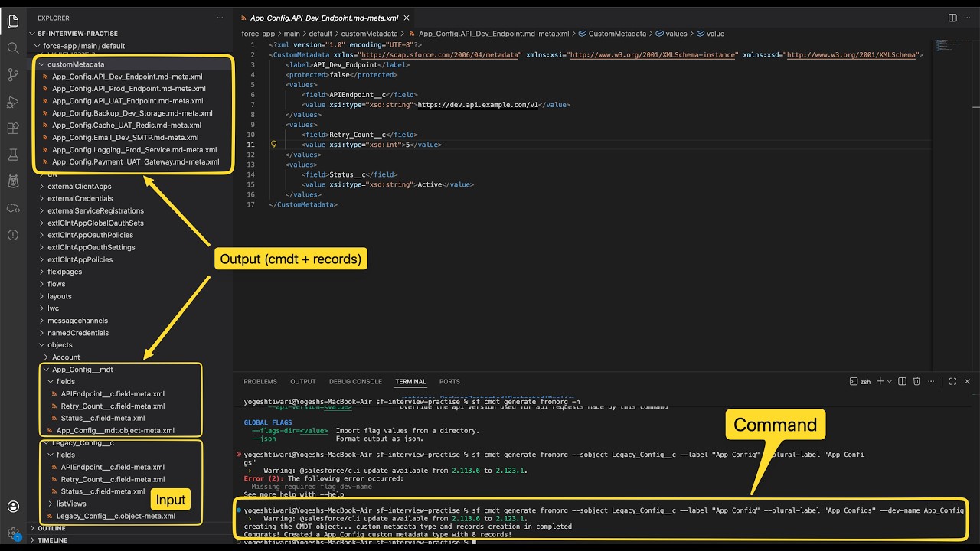Expand the layouts folder

59,296
